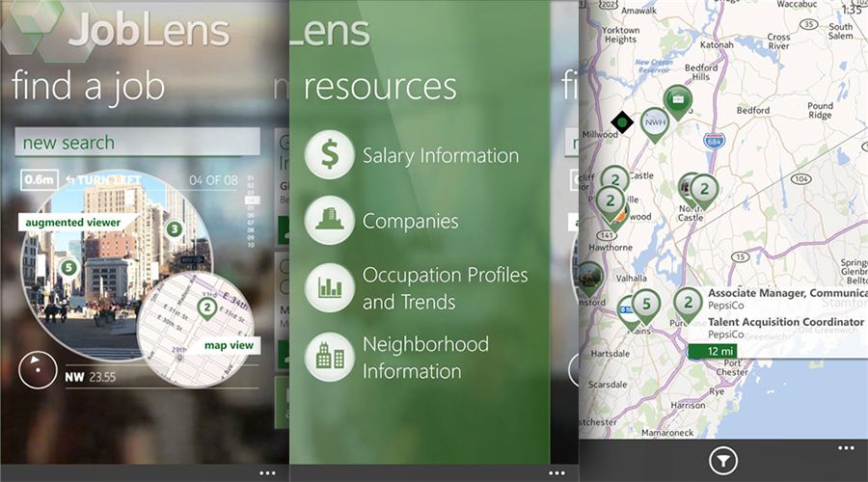
Task: Click the Salary Information dollar icon
Action: [x=328, y=155]
